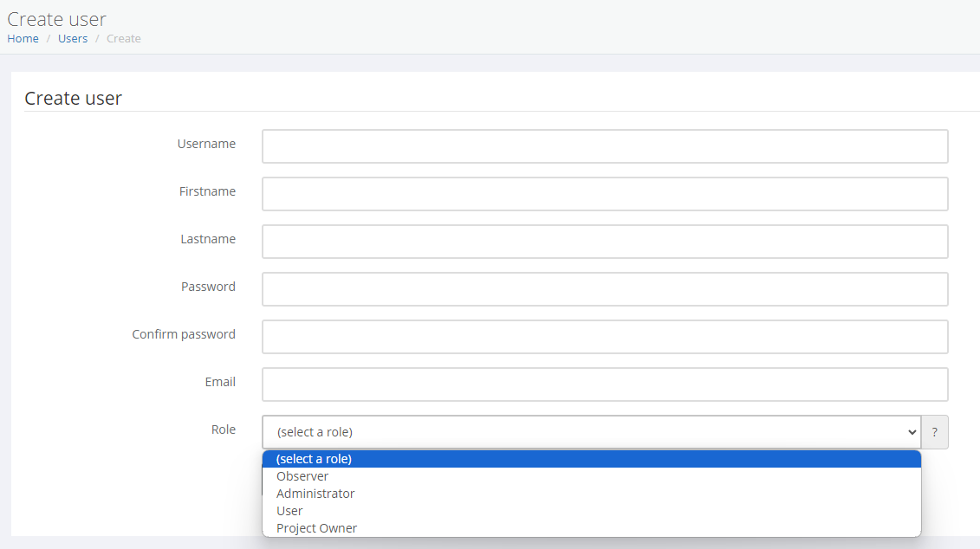
Task: Click the Confirm password label
Action: [184, 334]
